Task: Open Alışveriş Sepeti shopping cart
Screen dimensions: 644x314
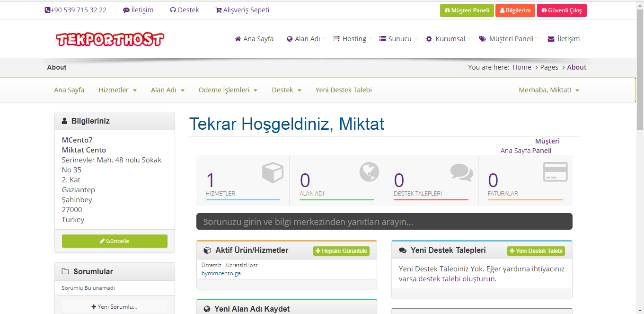Action: (242, 10)
